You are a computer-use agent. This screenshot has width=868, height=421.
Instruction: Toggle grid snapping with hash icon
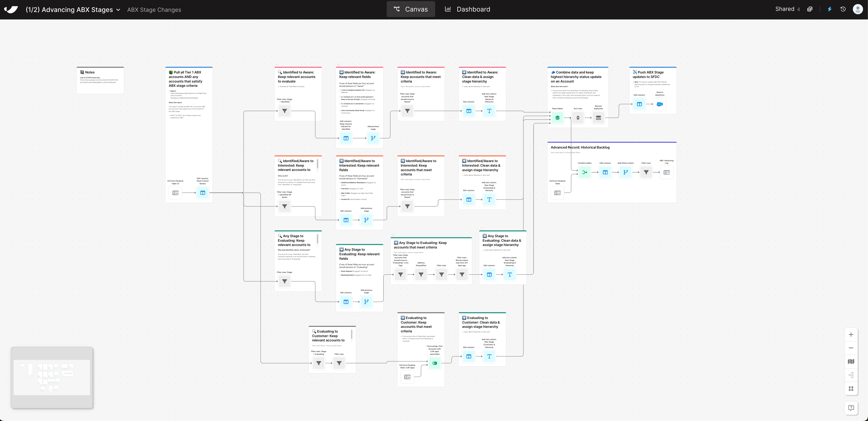coord(851,388)
